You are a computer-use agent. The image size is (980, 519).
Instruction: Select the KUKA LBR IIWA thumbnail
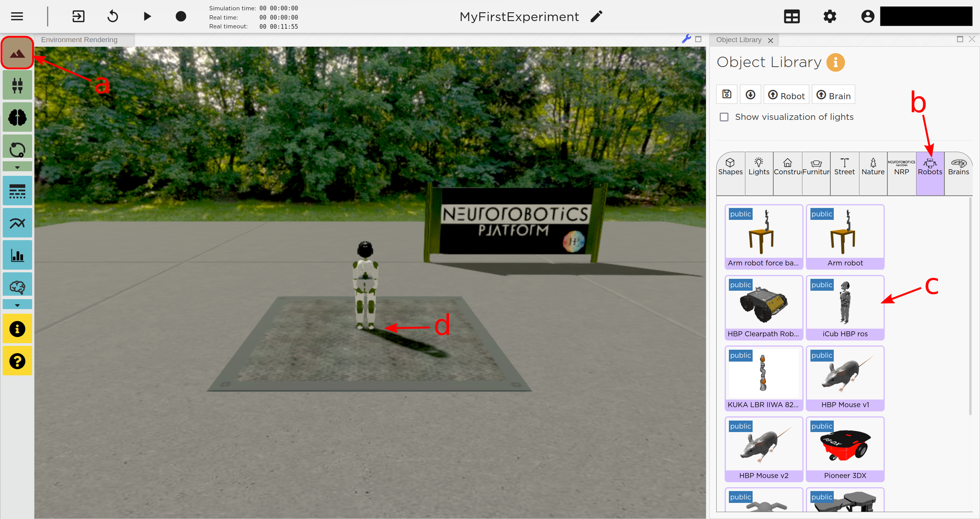[x=764, y=379]
